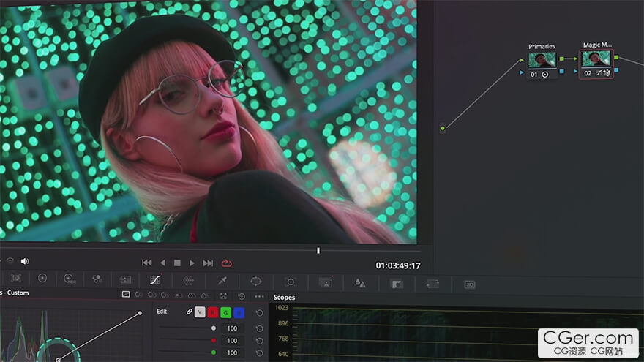644x362 pixels.
Task: Open the Sizing palette
Action: click(x=433, y=284)
